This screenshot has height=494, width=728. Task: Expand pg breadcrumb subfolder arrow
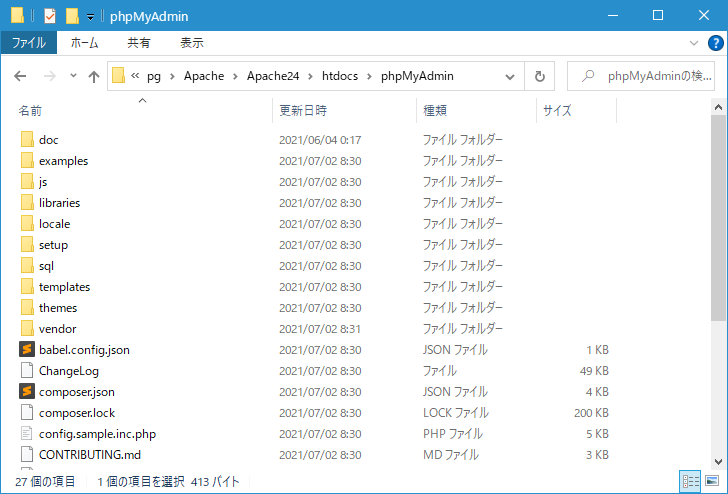coord(172,77)
